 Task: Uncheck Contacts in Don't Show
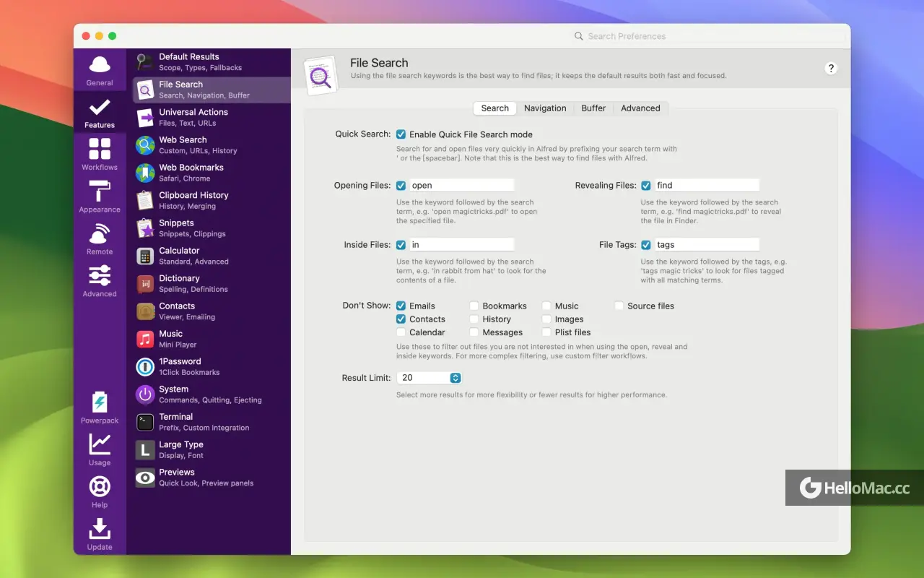(x=401, y=319)
